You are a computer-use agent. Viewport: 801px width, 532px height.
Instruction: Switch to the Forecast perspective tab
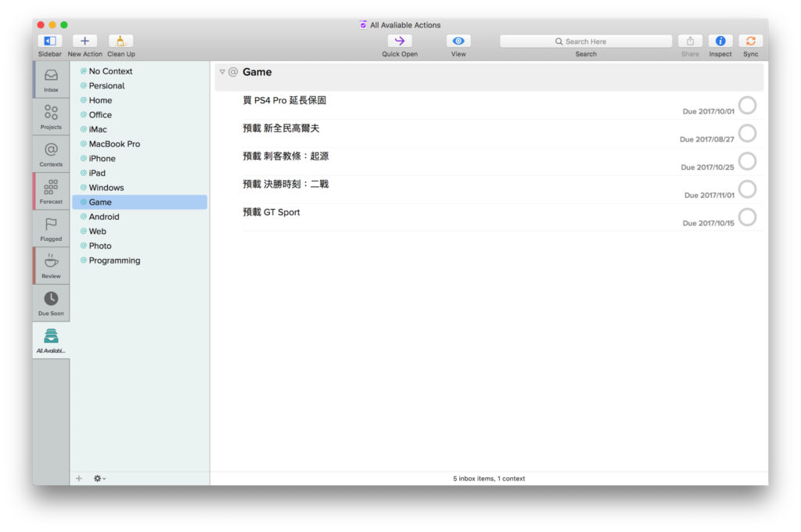(51, 191)
